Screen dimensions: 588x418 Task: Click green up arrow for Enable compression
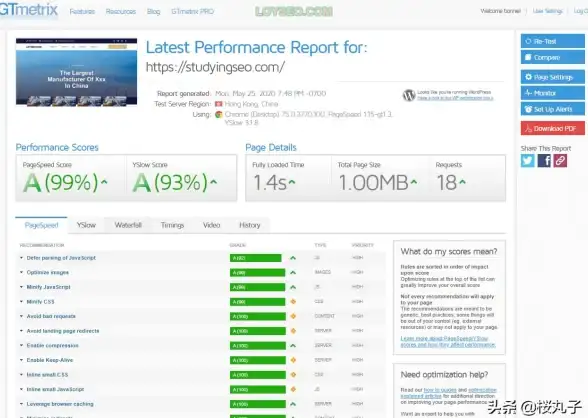(x=293, y=346)
